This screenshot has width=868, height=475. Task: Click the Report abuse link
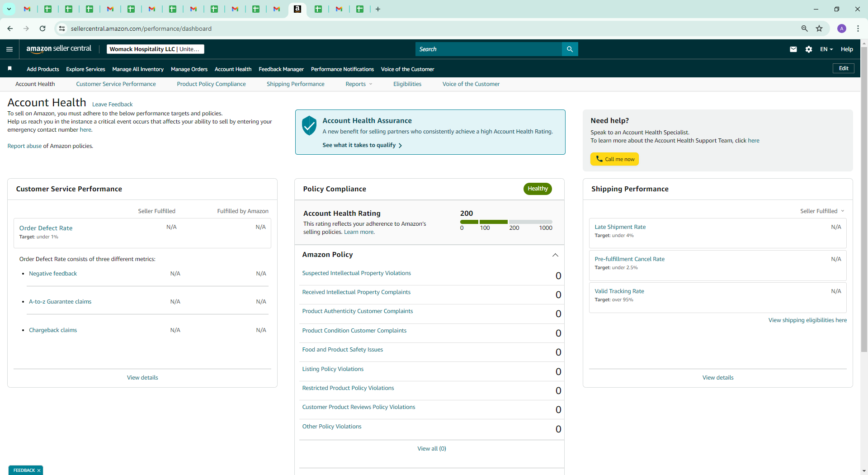point(24,146)
